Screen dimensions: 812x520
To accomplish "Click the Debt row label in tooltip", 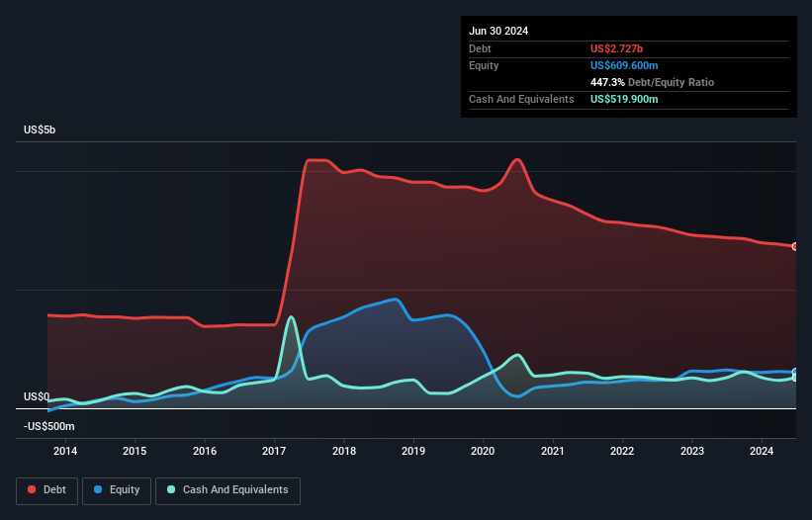I will (x=480, y=48).
